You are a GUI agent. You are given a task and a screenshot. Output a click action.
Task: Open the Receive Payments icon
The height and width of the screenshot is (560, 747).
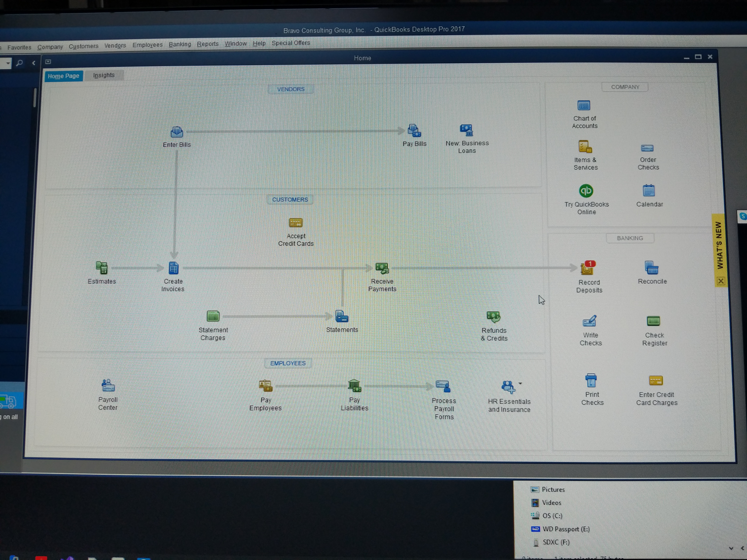pos(382,268)
